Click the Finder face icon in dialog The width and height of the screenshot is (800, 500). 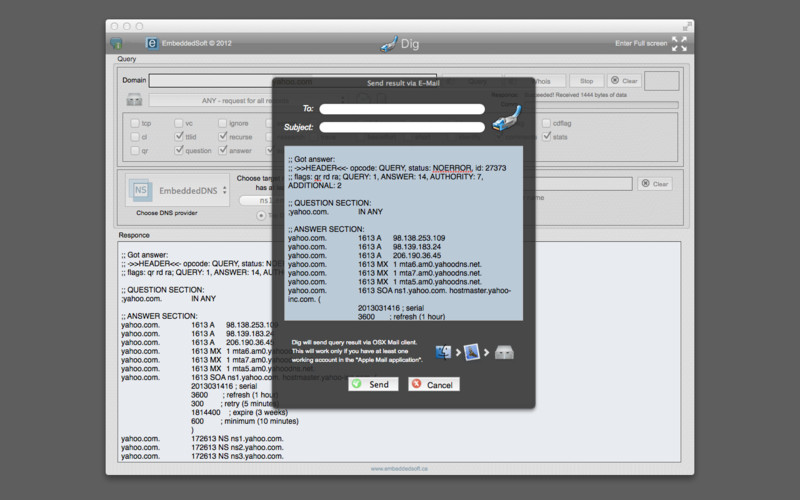(443, 352)
